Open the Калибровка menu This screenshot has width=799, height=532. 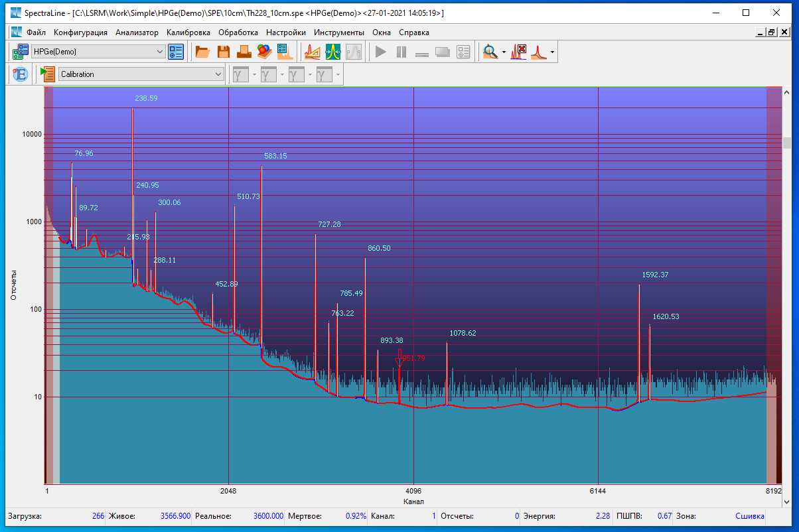(188, 33)
